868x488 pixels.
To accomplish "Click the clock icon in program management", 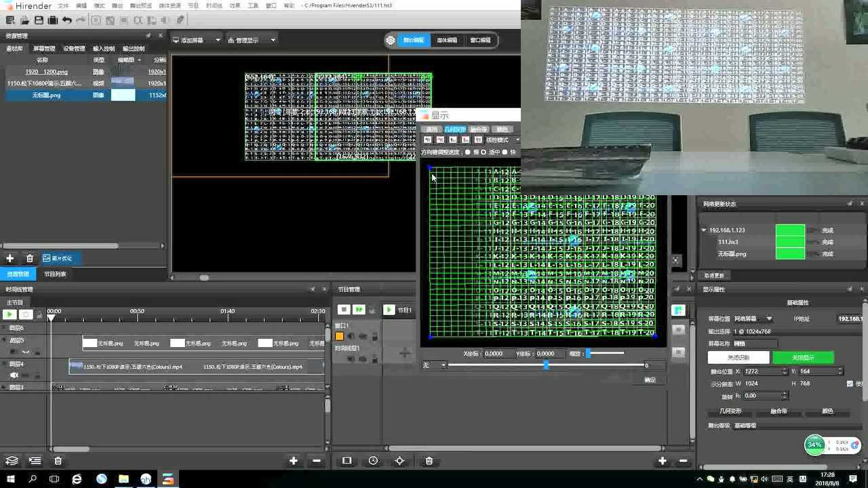I will point(373,461).
